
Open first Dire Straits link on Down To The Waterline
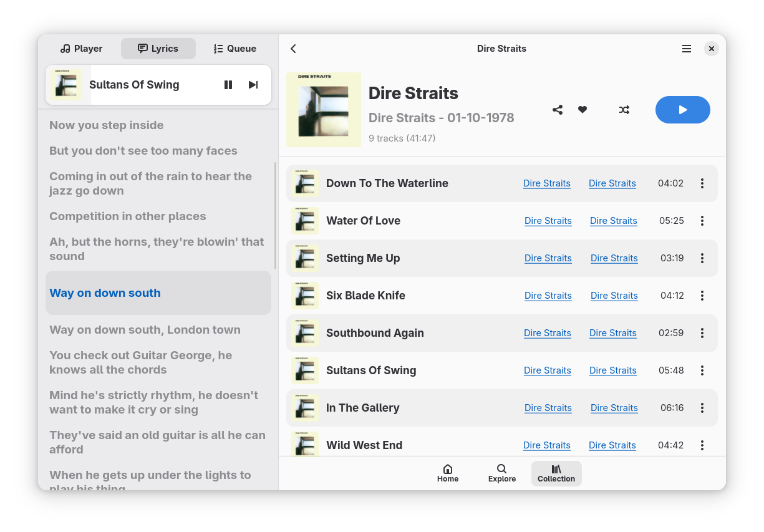[547, 183]
